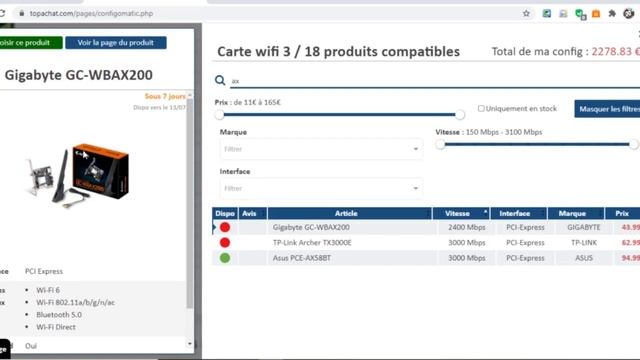The height and width of the screenshot is (360, 640).
Task: Click the magnifier search icon
Action: (x=220, y=80)
